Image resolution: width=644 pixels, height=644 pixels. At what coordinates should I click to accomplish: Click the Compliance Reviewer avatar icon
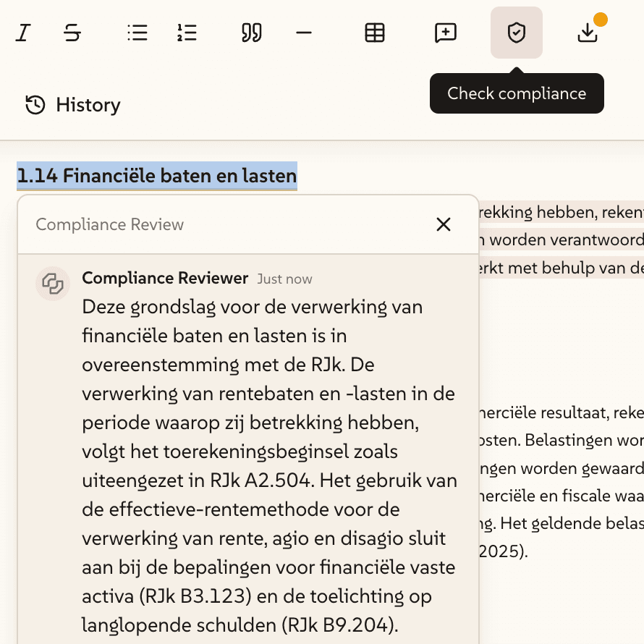click(x=53, y=284)
